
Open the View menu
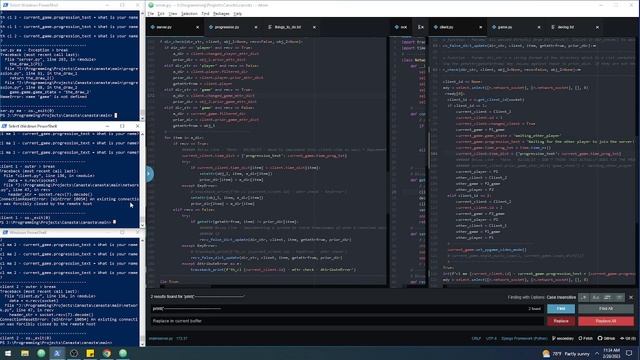click(x=173, y=14)
